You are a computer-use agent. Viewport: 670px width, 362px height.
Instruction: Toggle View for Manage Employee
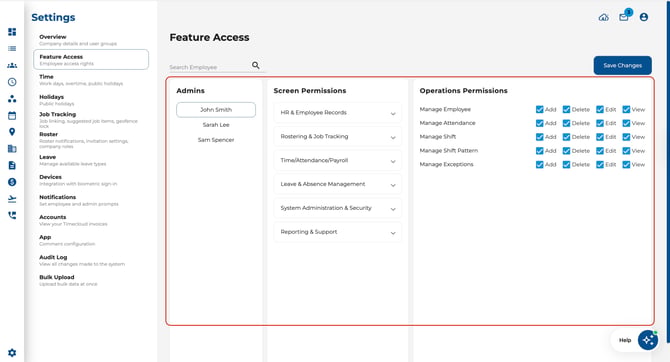click(x=626, y=109)
